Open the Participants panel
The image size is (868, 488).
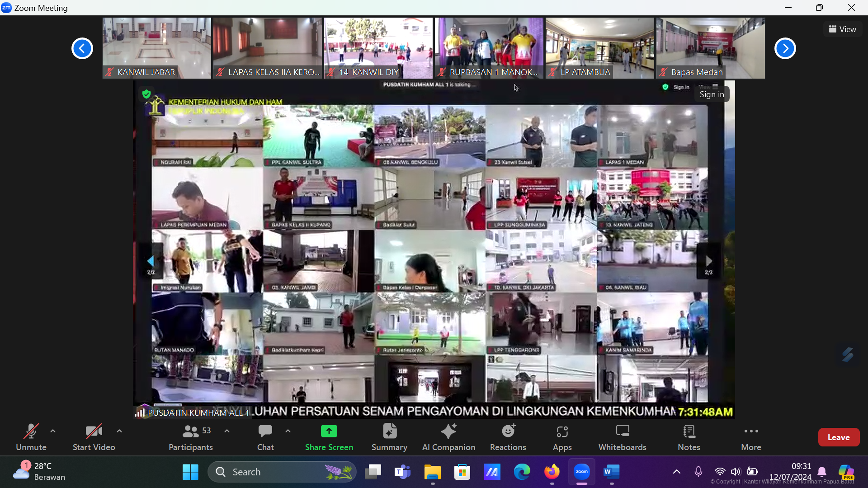tap(190, 437)
